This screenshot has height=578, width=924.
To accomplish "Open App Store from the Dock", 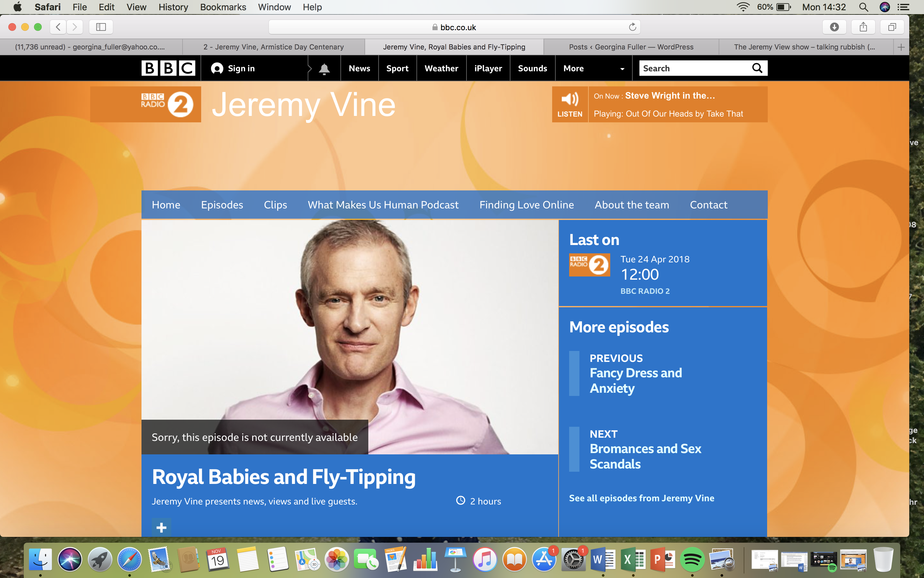I will tap(544, 559).
